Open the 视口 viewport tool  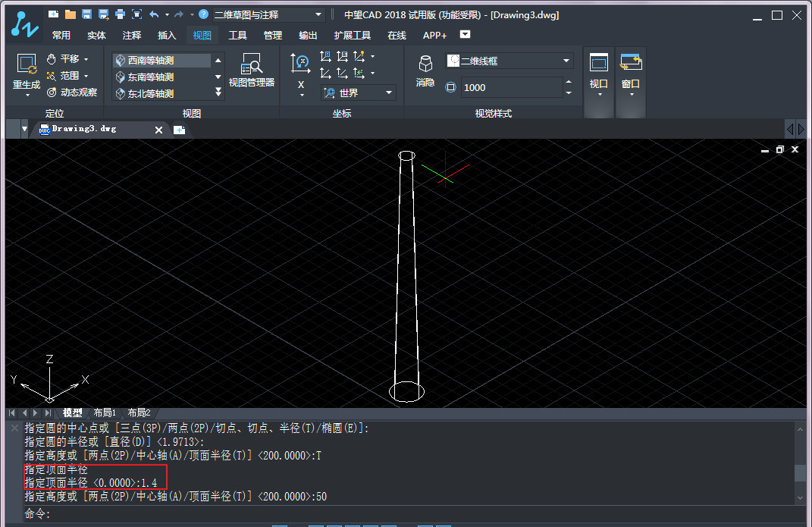[x=599, y=71]
